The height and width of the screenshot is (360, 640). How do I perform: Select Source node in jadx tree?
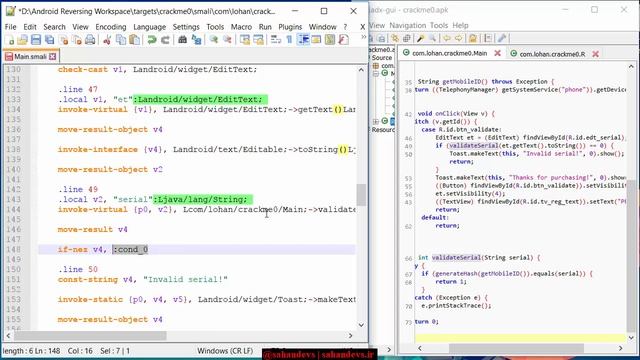point(381,58)
